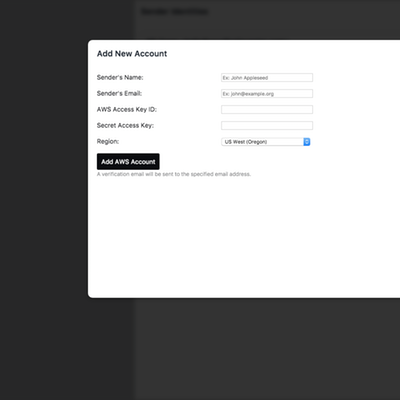Click the Sender's Email label
This screenshot has width=400, height=400.
119,93
